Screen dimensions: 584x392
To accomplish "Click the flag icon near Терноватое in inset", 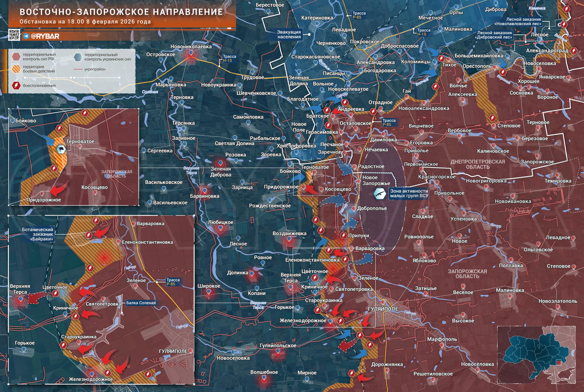I will pos(61,150).
